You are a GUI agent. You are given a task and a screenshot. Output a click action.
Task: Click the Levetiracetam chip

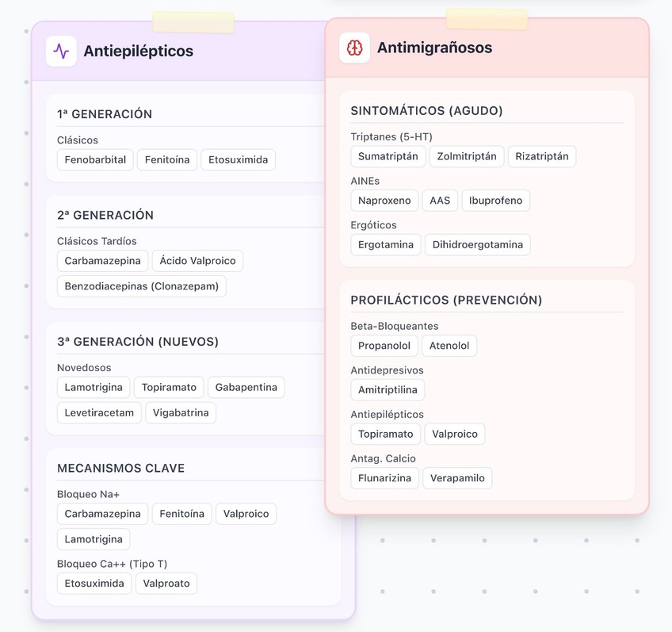click(x=99, y=413)
